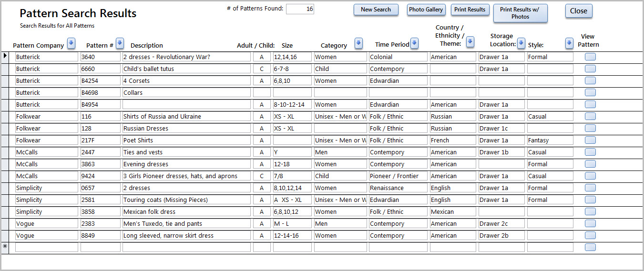View pattern for Butterick B4954

[x=590, y=105]
